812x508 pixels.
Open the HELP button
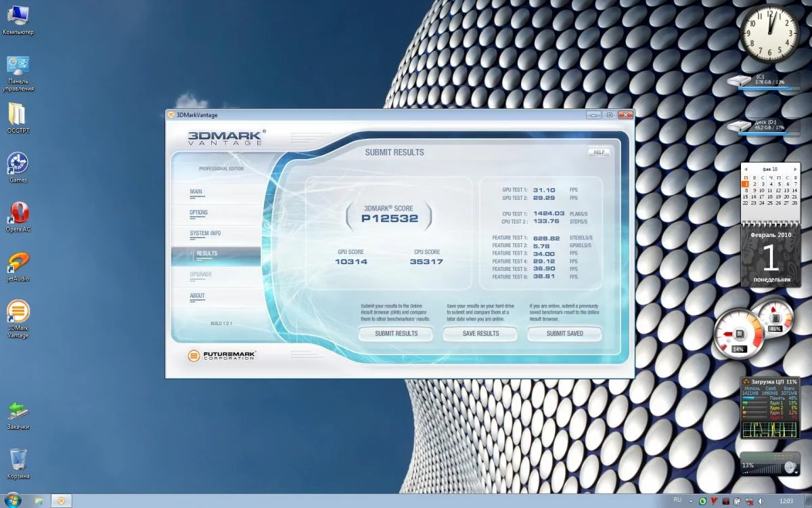(599, 152)
